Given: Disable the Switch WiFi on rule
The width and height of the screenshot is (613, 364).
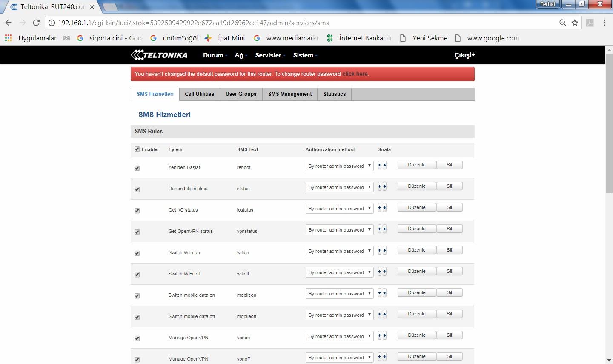Looking at the screenshot, I should point(137,253).
